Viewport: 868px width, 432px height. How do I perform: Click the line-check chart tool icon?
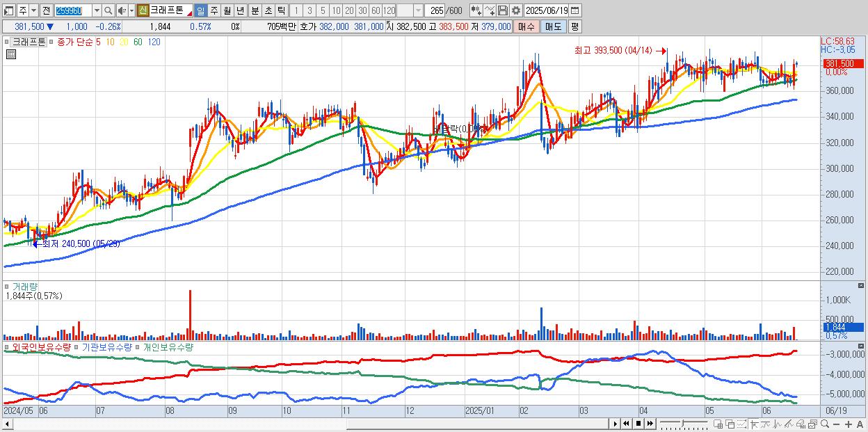490,10
